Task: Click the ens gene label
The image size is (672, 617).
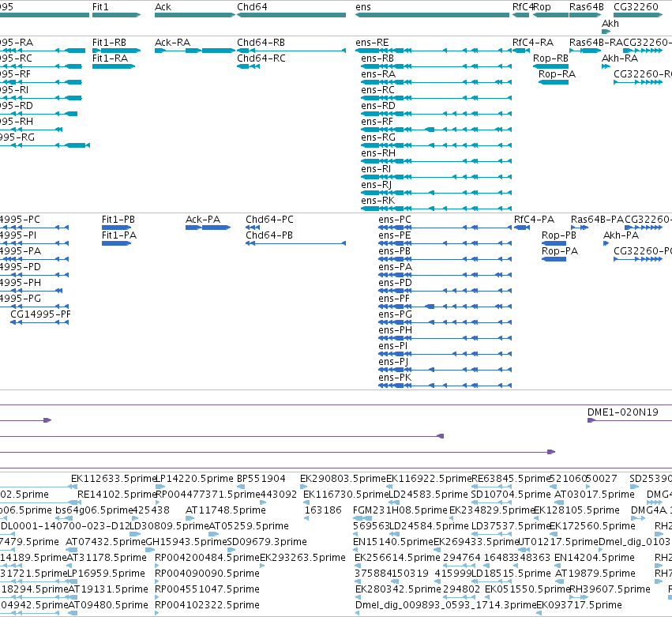Action: point(363,7)
